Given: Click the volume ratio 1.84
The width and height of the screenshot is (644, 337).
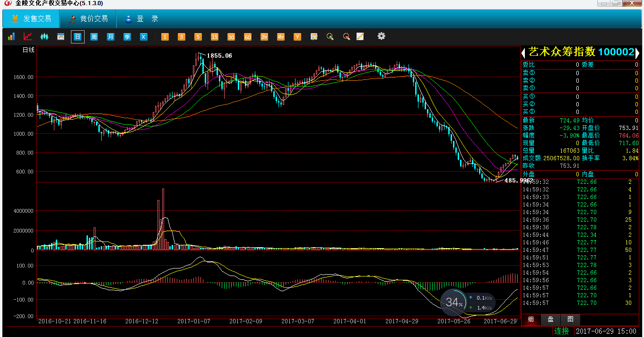Looking at the screenshot, I should coord(632,150).
